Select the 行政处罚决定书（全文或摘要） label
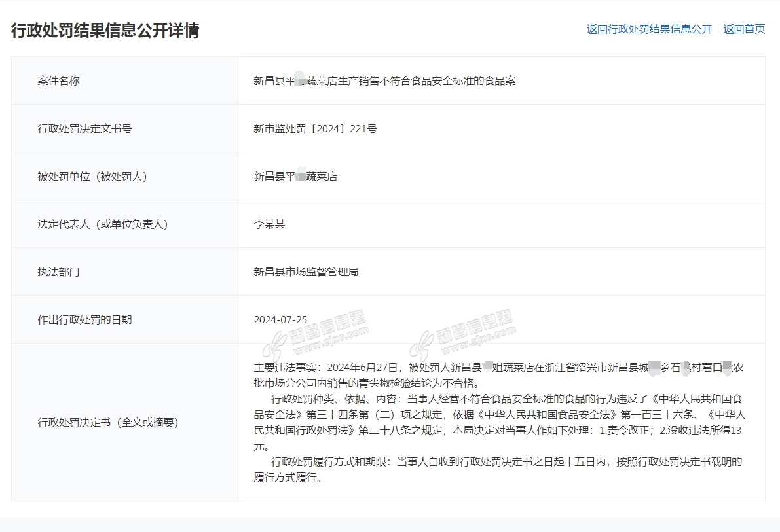The image size is (780, 532). [109, 422]
